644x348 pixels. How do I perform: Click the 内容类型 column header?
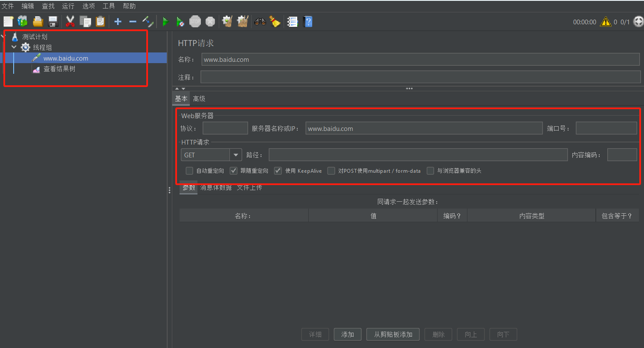click(531, 216)
